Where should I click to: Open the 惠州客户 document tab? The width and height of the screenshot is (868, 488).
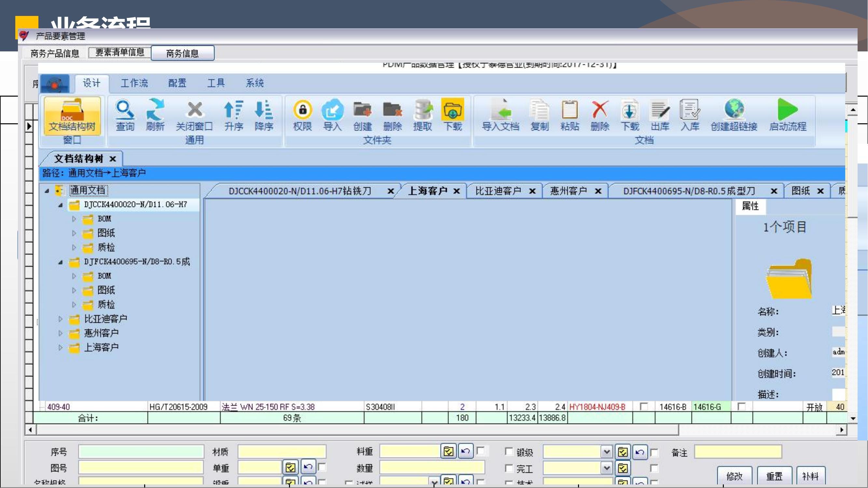568,191
